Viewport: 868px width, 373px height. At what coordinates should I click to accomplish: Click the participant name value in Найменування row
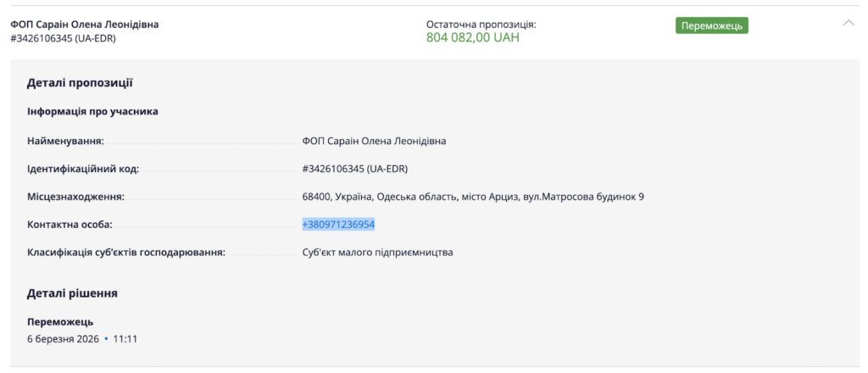[374, 141]
